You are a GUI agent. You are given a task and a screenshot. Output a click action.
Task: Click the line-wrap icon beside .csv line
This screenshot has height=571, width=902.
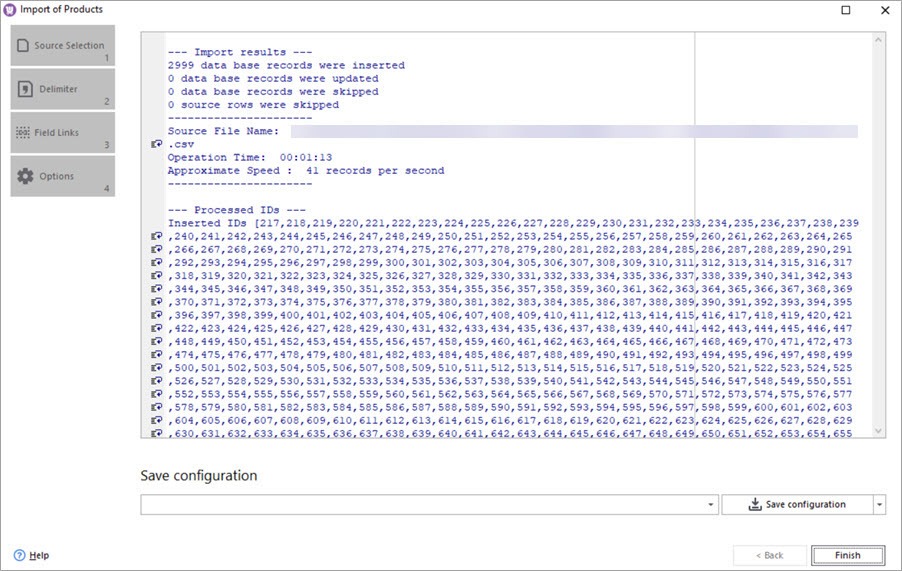[x=155, y=144]
